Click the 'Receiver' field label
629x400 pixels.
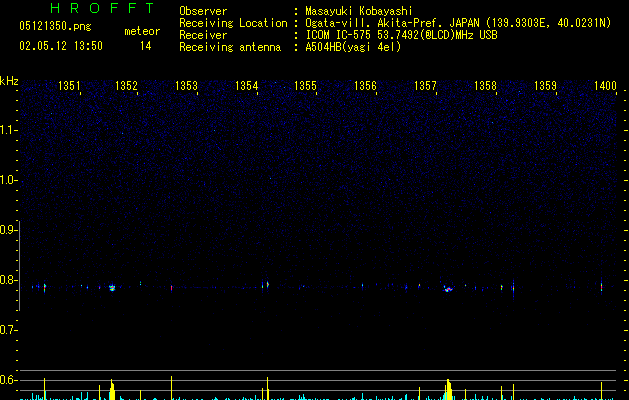[203, 35]
